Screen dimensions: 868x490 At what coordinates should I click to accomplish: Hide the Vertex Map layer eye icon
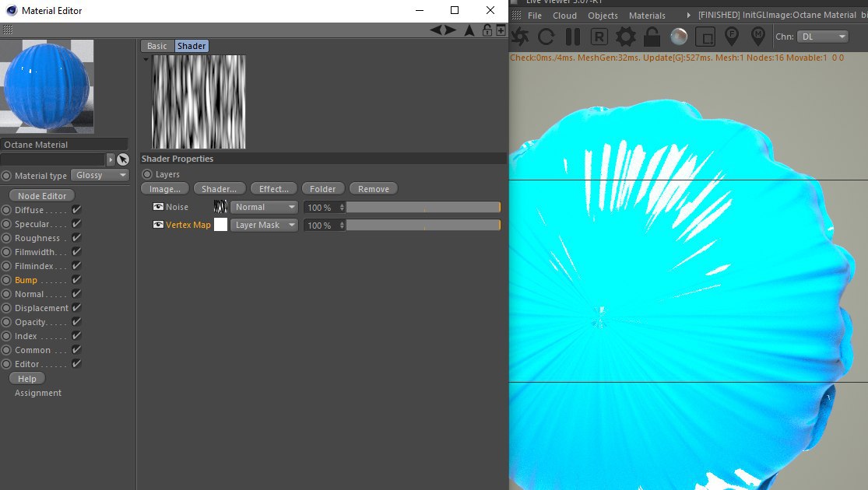158,225
